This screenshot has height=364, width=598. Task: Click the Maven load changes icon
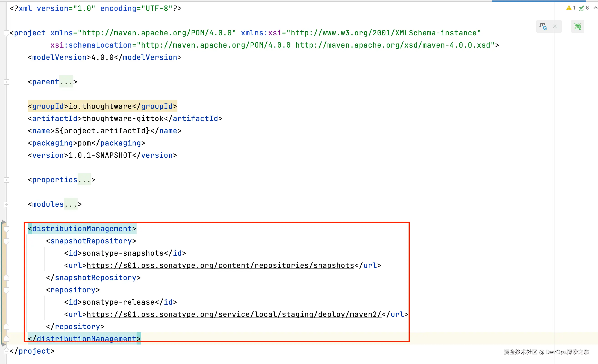[x=543, y=26]
